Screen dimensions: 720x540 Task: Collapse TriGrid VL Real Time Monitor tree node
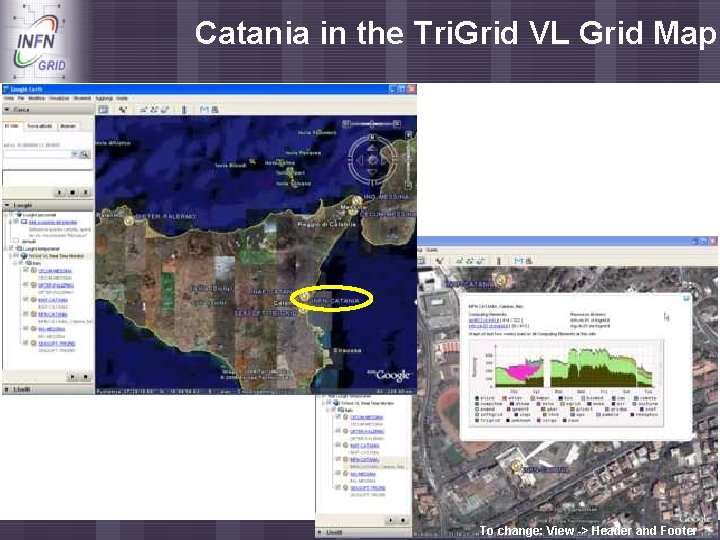[x=11, y=256]
